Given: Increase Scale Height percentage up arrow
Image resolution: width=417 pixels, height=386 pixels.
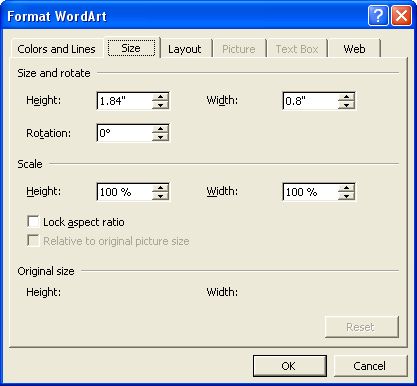Looking at the screenshot, I should pyautogui.click(x=160, y=188).
